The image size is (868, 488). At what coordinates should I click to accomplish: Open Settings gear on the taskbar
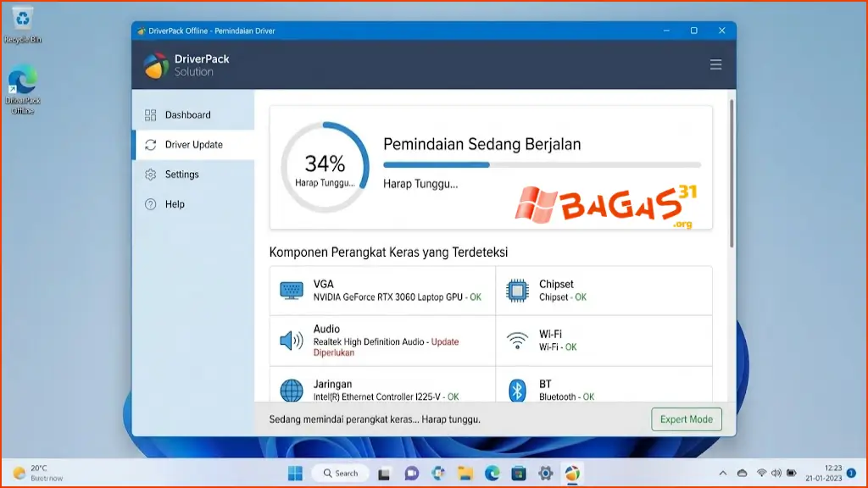[546, 474]
